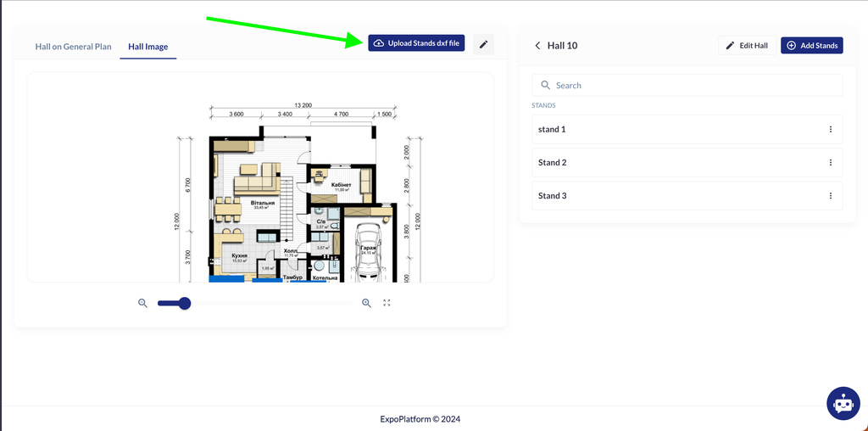Screen dimensions: 868x431
Task: Click the search magnifier icon in stands panel
Action: pos(545,86)
